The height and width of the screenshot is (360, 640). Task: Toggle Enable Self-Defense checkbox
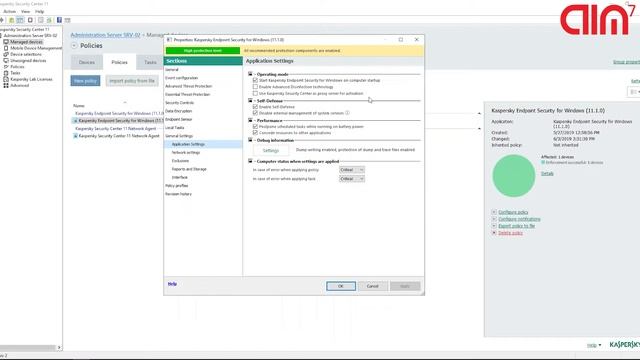coord(255,107)
